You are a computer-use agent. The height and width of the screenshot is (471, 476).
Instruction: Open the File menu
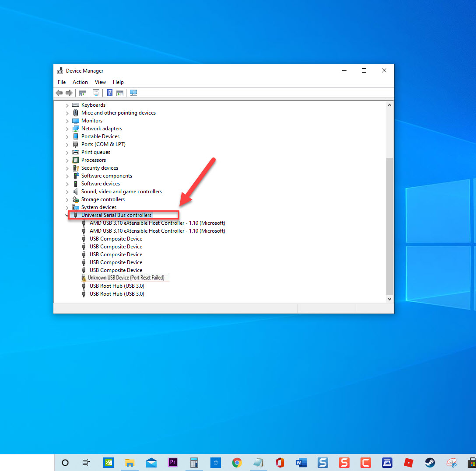61,82
